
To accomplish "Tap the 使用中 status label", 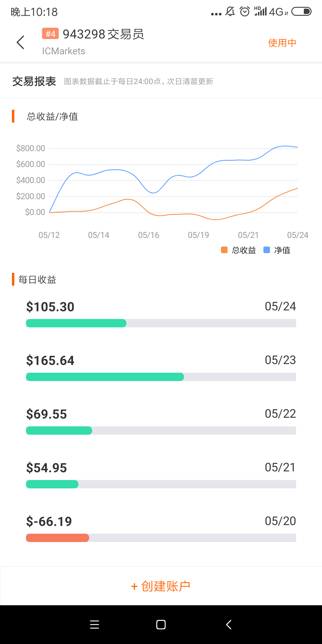I will click(282, 43).
